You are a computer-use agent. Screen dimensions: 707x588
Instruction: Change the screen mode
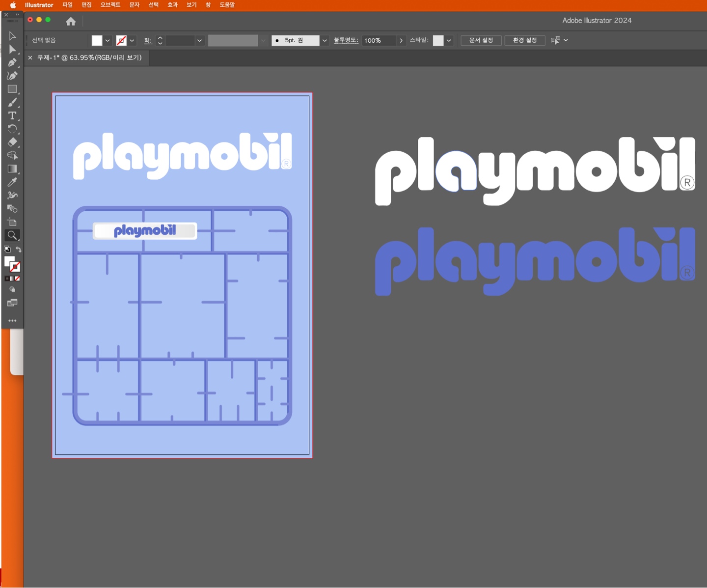coord(12,303)
